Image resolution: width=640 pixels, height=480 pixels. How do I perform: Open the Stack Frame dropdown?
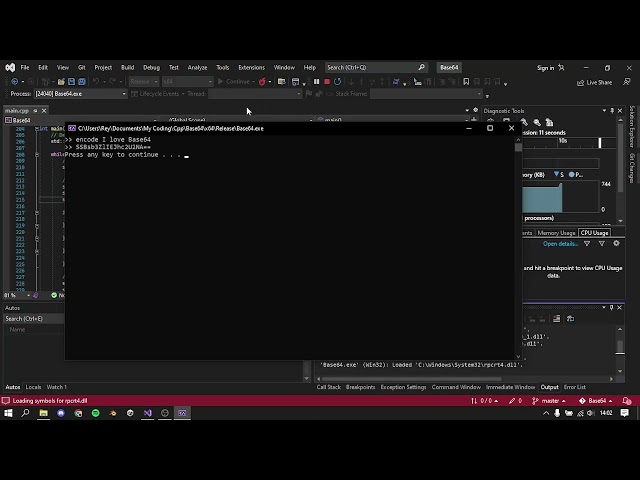pos(426,94)
